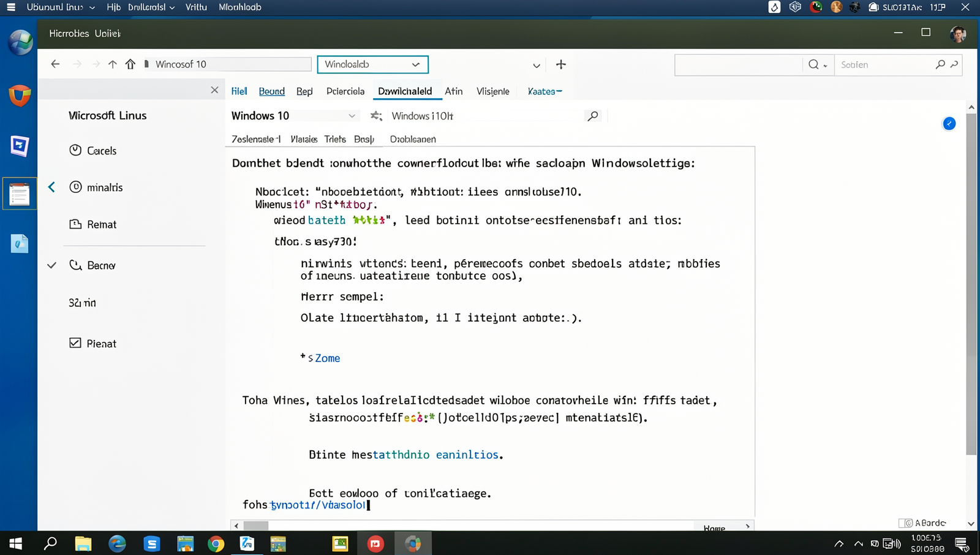Select the Vlisjenle tab
Screen dimensions: 980x555
coord(492,91)
